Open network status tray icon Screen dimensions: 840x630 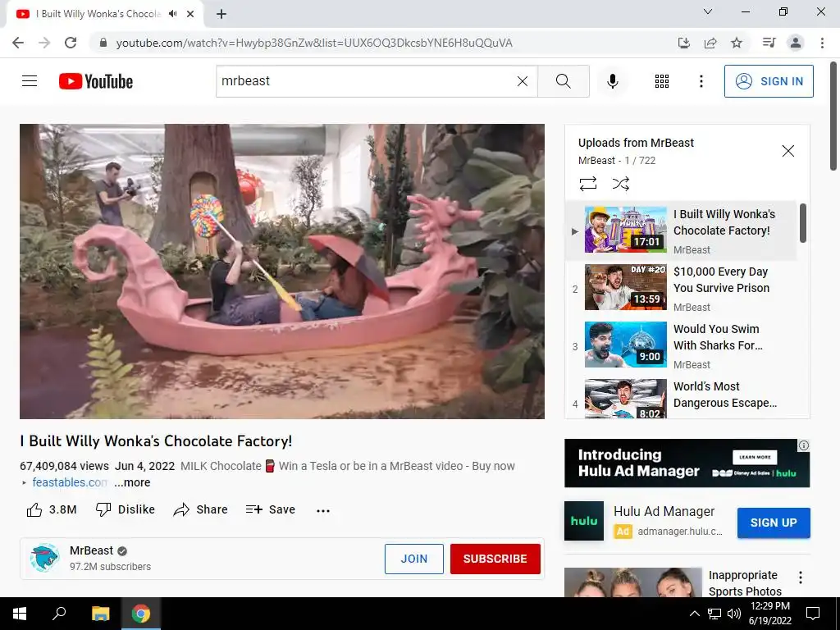point(714,614)
